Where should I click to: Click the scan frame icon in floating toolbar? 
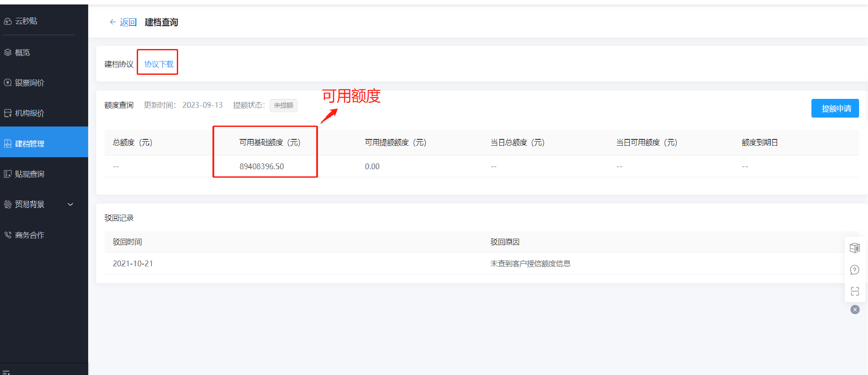855,291
